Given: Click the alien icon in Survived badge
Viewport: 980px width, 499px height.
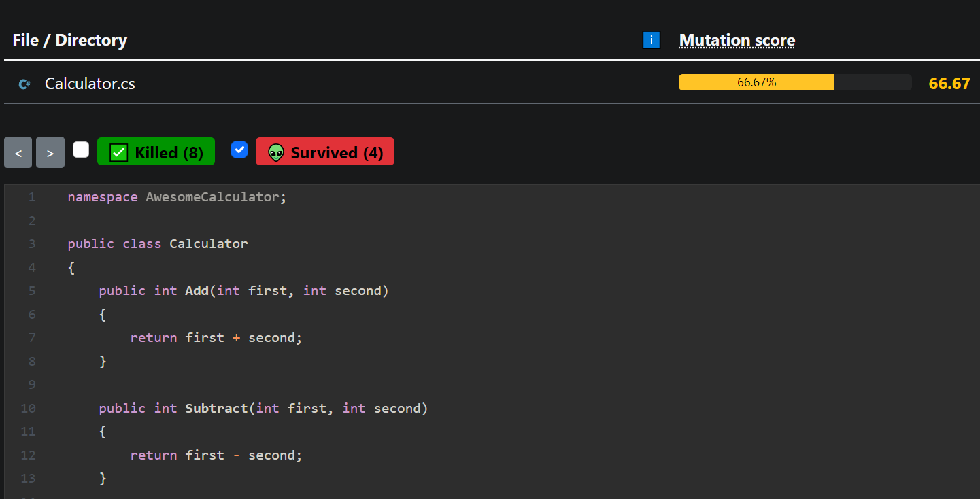Looking at the screenshot, I should (275, 153).
